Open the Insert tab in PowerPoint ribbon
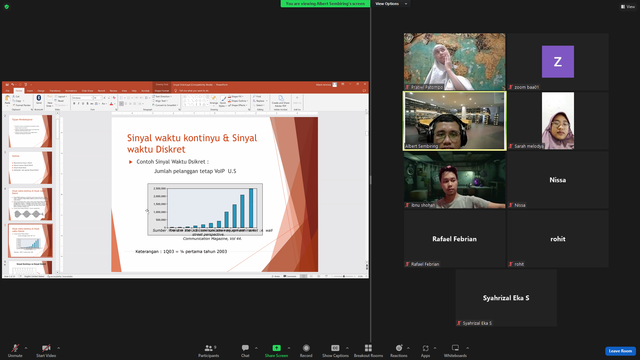The height and width of the screenshot is (360, 640). coord(30,91)
